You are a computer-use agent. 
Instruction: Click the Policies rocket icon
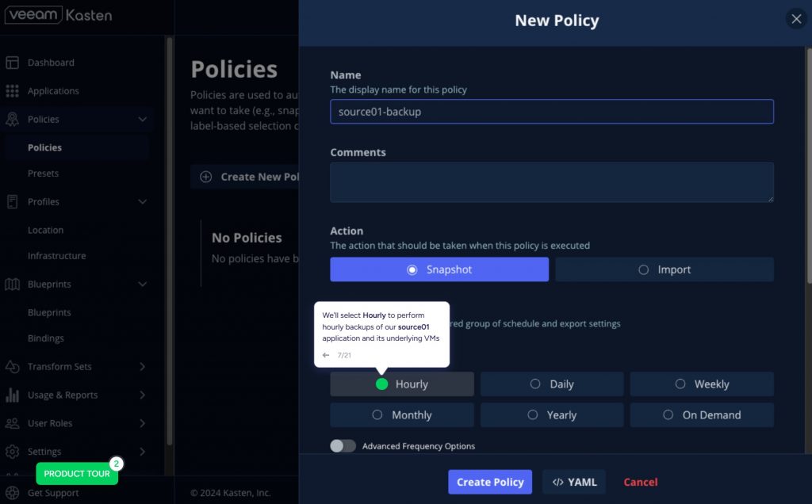click(x=12, y=120)
